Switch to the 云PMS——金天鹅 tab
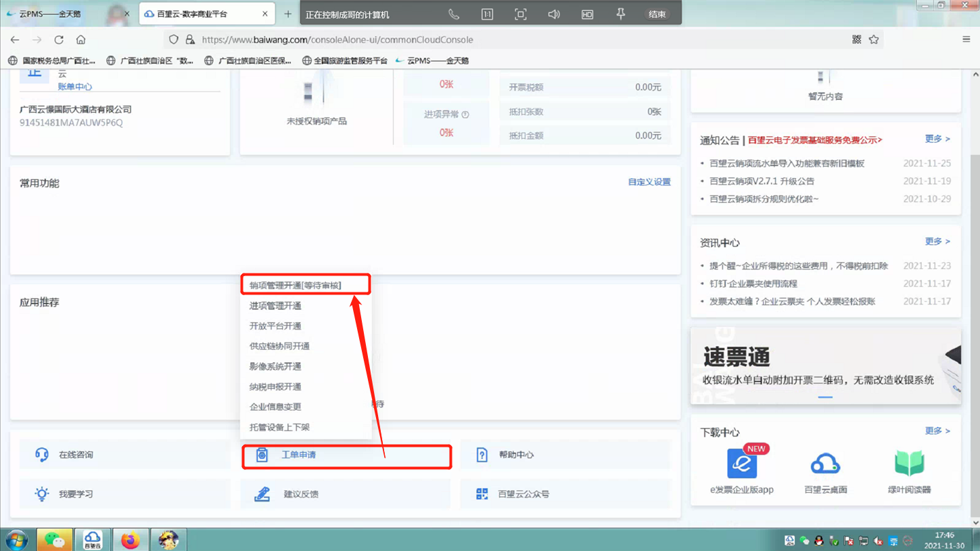This screenshot has width=980, height=551. pyautogui.click(x=66, y=14)
